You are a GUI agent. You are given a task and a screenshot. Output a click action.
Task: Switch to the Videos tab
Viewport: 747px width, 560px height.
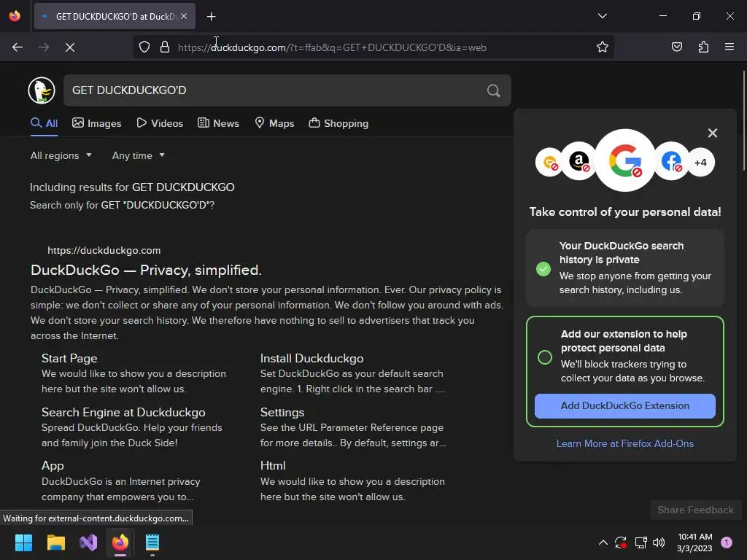pyautogui.click(x=160, y=123)
